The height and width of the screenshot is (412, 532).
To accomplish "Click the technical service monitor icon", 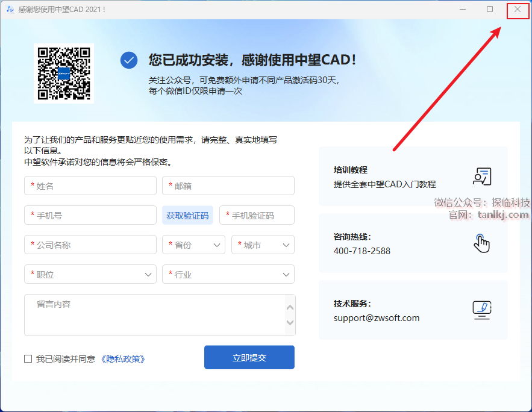I will [x=482, y=310].
